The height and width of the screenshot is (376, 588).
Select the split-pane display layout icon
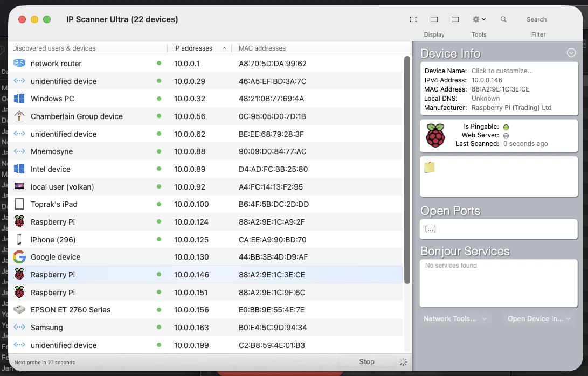[x=455, y=19]
